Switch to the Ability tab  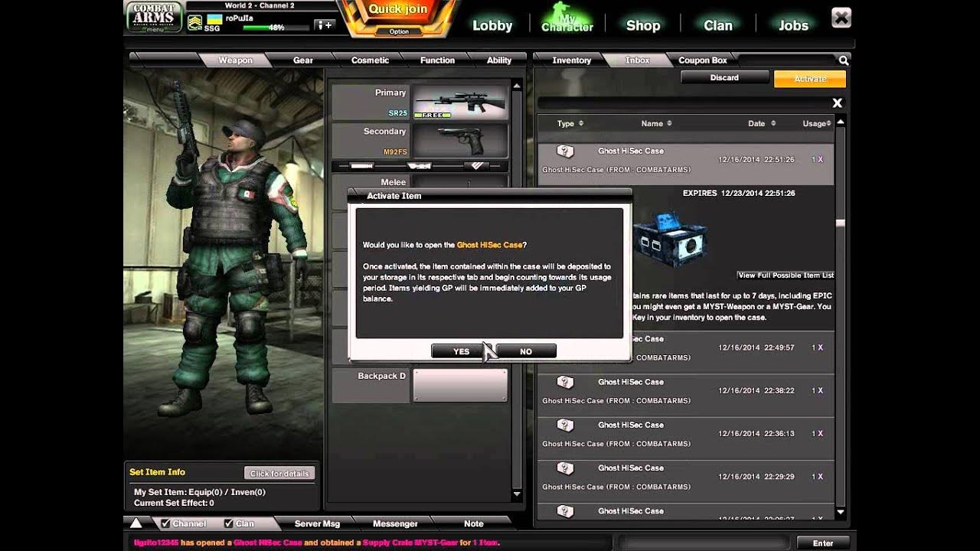point(499,60)
